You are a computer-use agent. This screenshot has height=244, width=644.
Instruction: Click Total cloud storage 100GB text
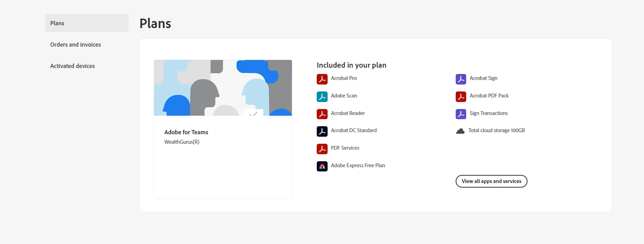click(497, 130)
